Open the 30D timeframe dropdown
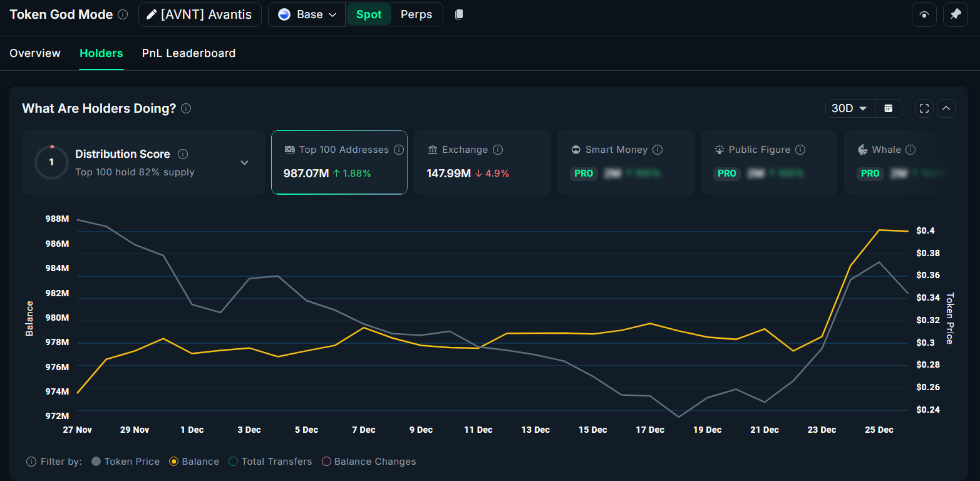The width and height of the screenshot is (980, 481). tap(849, 108)
